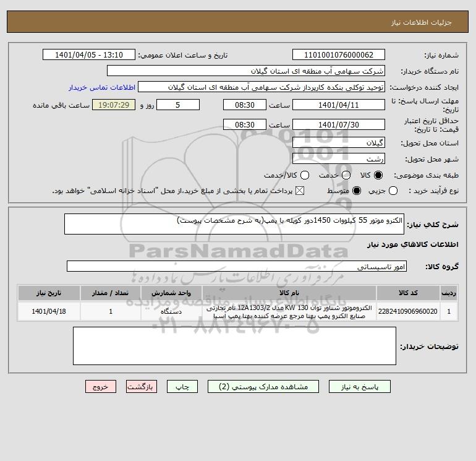Click the response deadline time 08:30 field
The image size is (476, 461).
(x=245, y=105)
